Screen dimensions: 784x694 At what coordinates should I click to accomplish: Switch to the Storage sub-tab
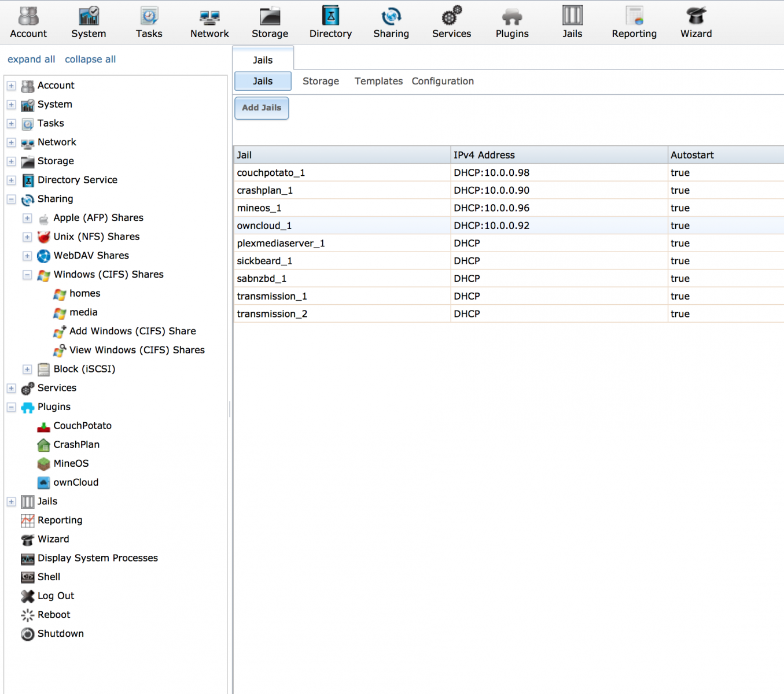point(321,81)
